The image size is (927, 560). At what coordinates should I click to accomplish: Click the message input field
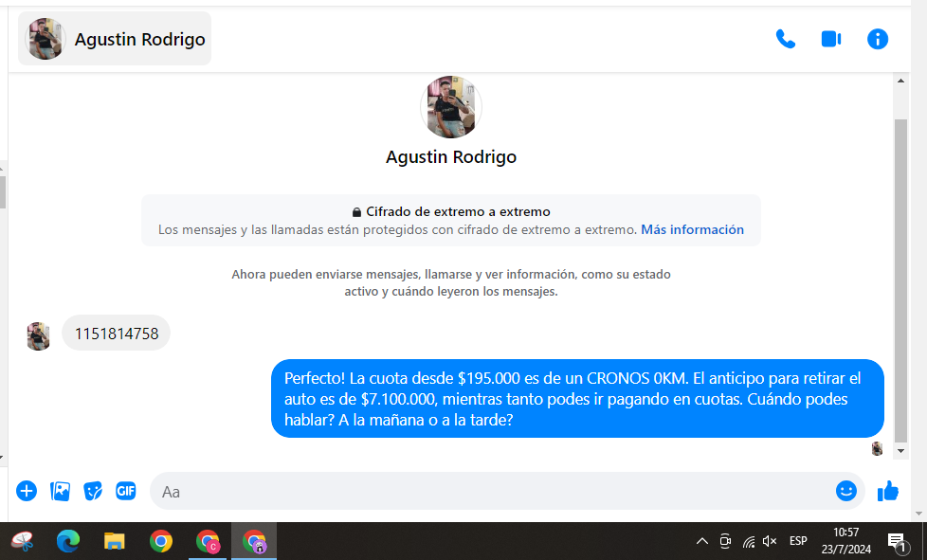[x=493, y=492]
